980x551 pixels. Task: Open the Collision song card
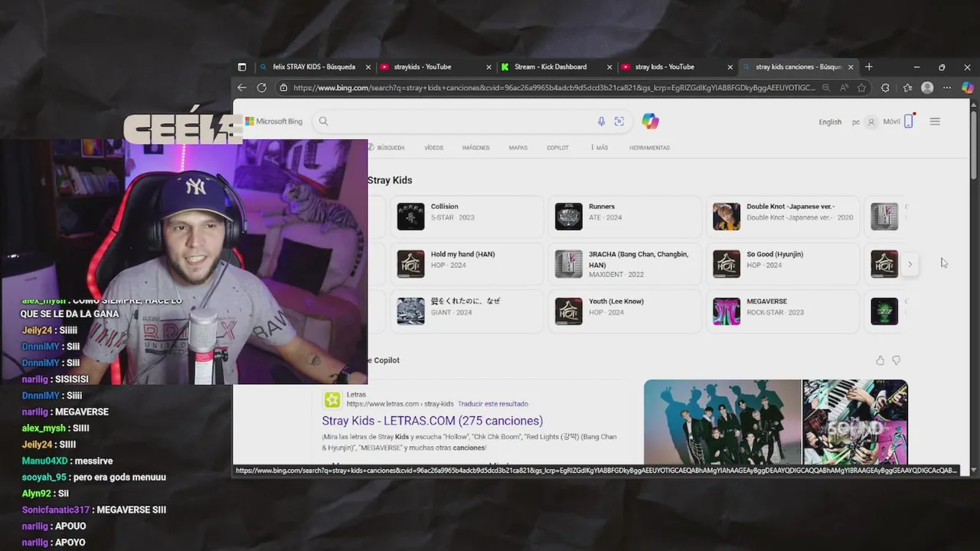coord(467,216)
